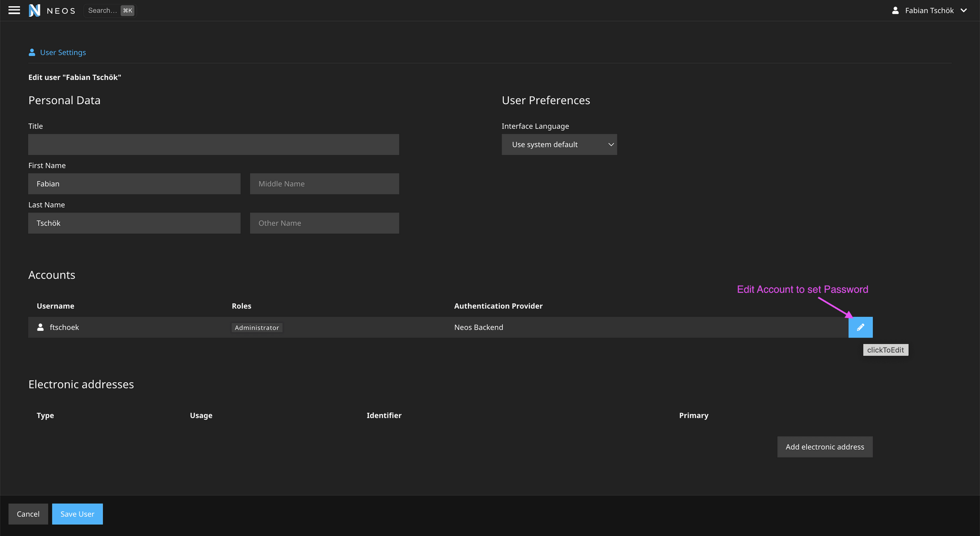Click the Neos logo icon top left

34,11
